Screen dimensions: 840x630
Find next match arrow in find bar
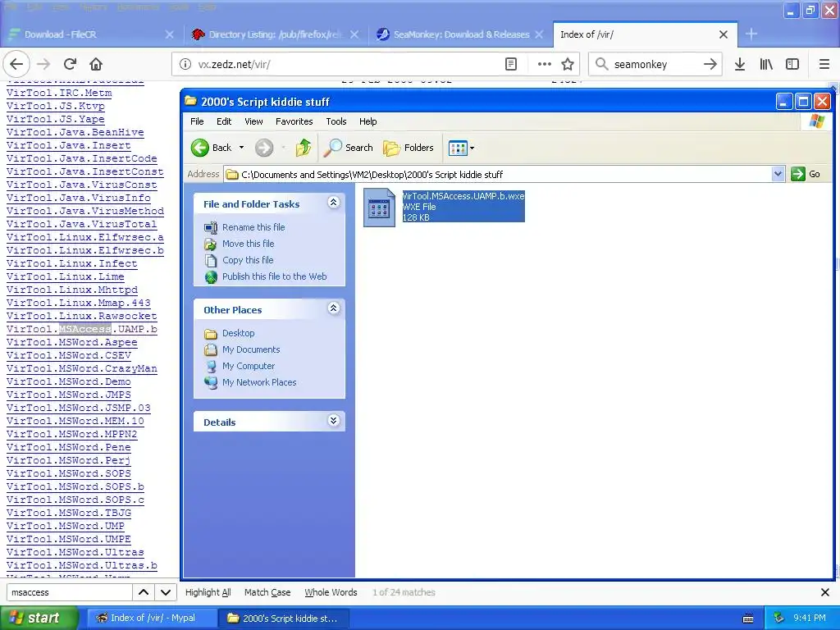166,592
